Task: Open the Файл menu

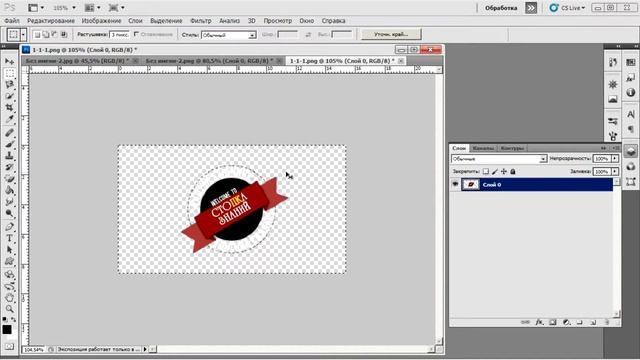Action: click(x=12, y=20)
